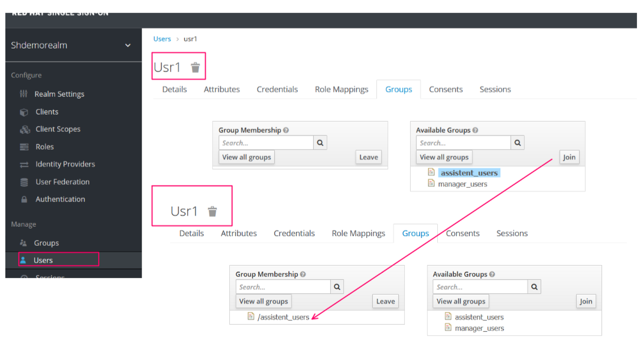Viewport: 644px width, 362px height.
Task: Open Authentication in the sidebar
Action: (x=60, y=199)
